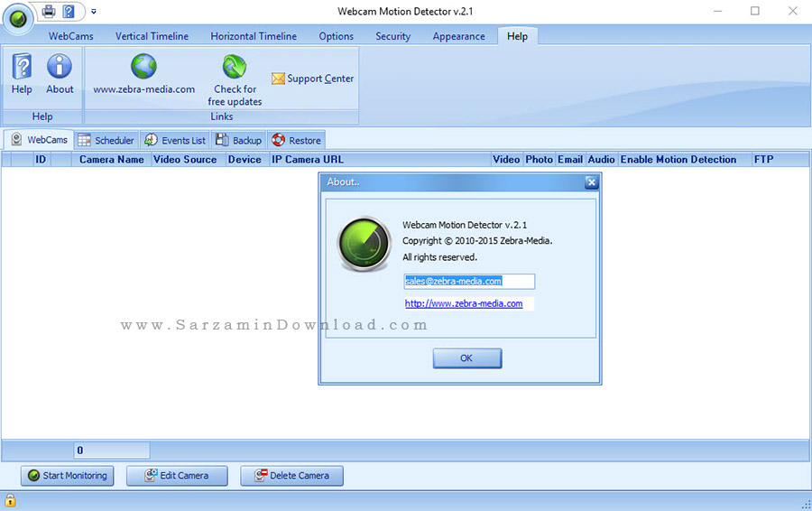This screenshot has height=511, width=812.
Task: Click Check for free updates icon
Action: coord(235,79)
